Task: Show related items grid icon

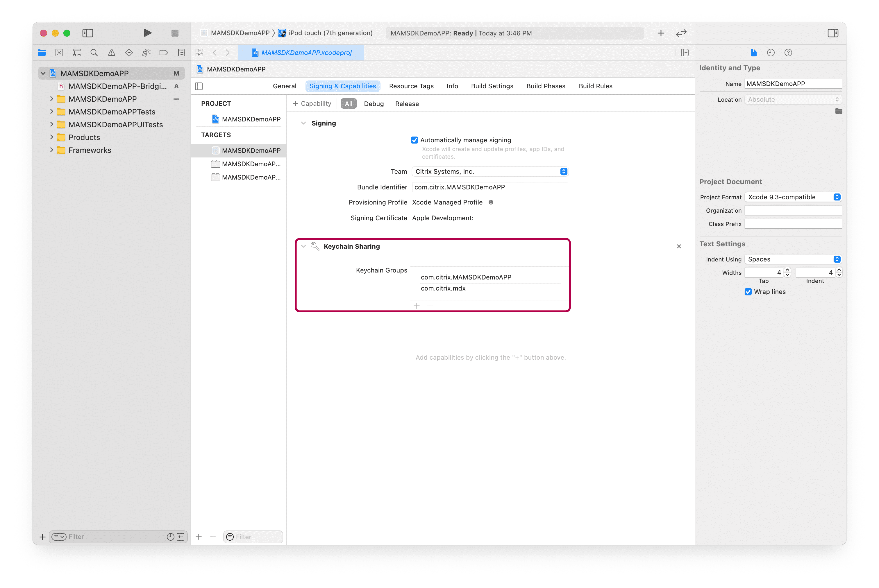Action: (200, 53)
